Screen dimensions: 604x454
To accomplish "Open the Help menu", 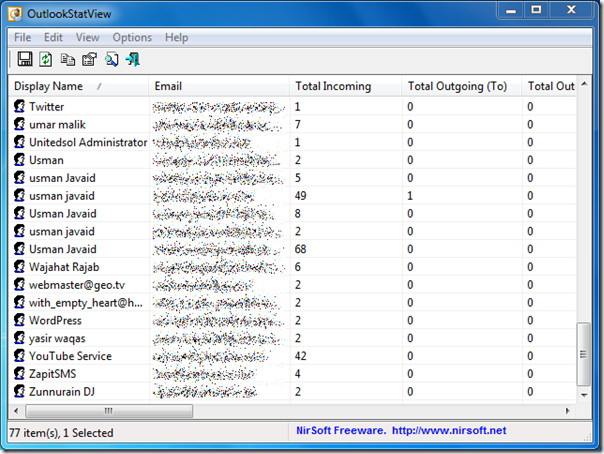I will tap(176, 37).
